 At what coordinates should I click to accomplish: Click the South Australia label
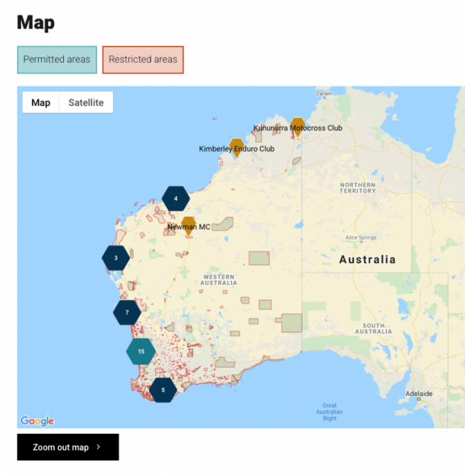[373, 328]
